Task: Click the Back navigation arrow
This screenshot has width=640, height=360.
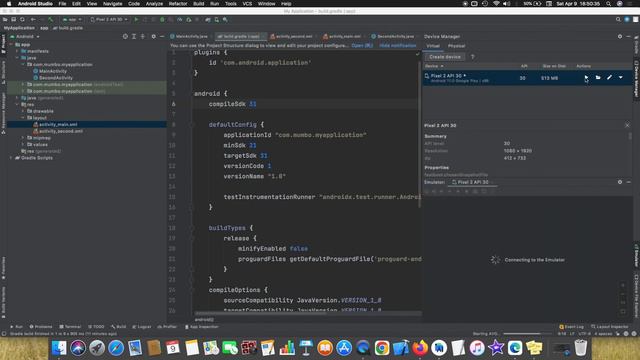Action: click(x=33, y=19)
